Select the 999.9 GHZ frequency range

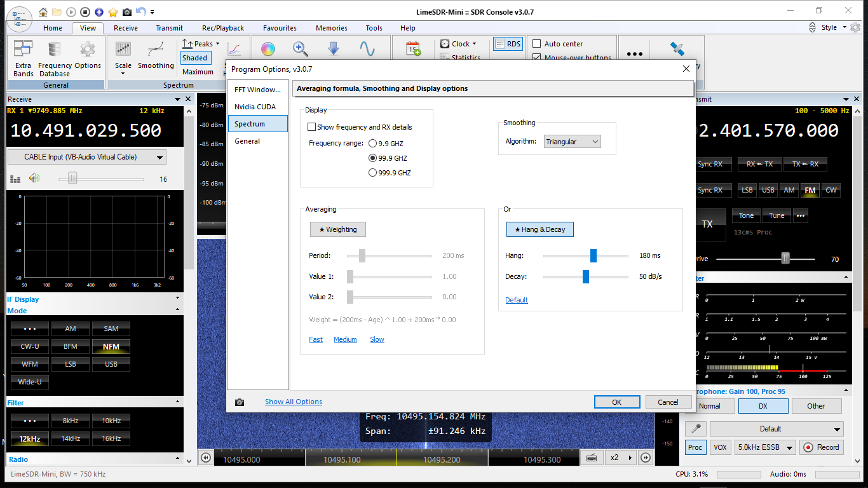pos(372,173)
